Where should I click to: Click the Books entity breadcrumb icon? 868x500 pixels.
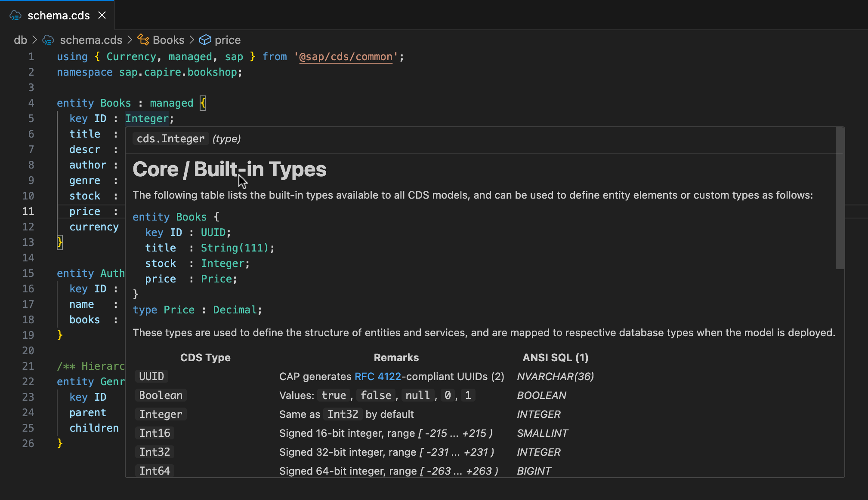click(143, 40)
